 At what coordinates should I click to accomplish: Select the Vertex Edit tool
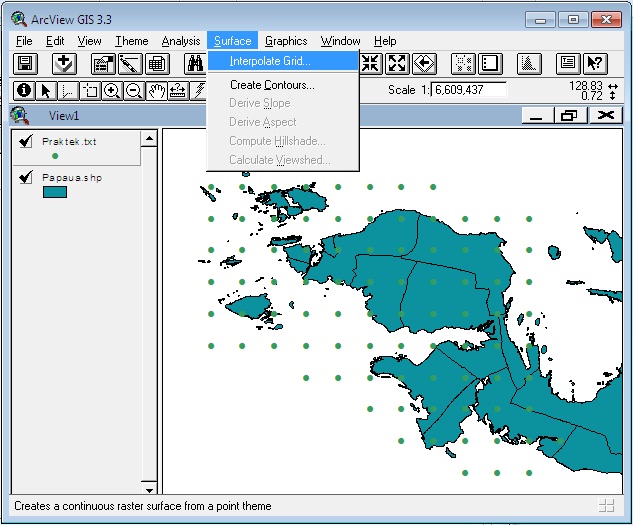[68, 90]
